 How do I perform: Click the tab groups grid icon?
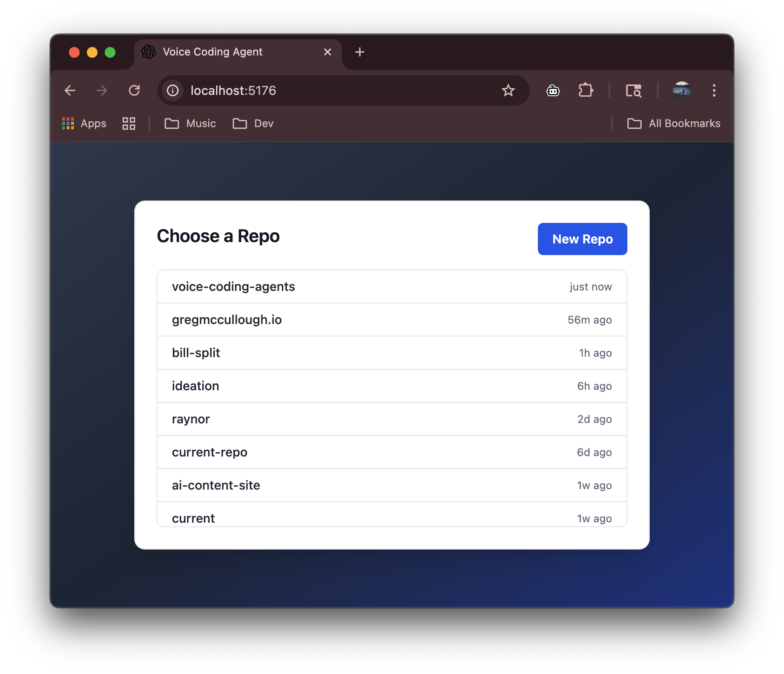point(129,124)
